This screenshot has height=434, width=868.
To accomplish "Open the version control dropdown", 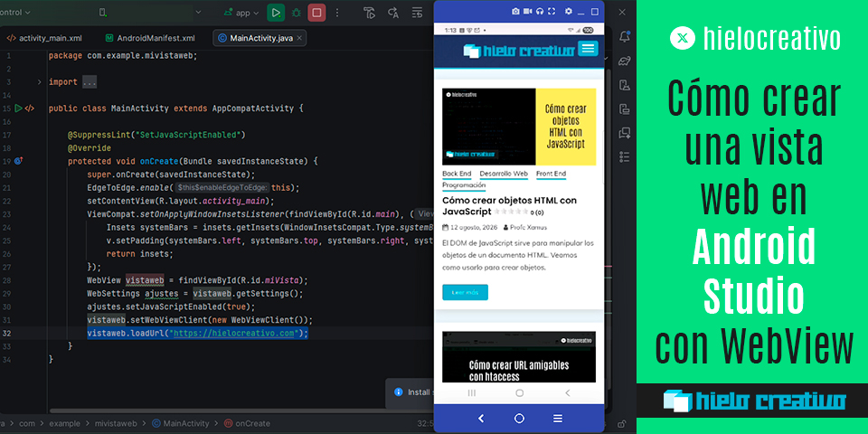I will point(16,12).
